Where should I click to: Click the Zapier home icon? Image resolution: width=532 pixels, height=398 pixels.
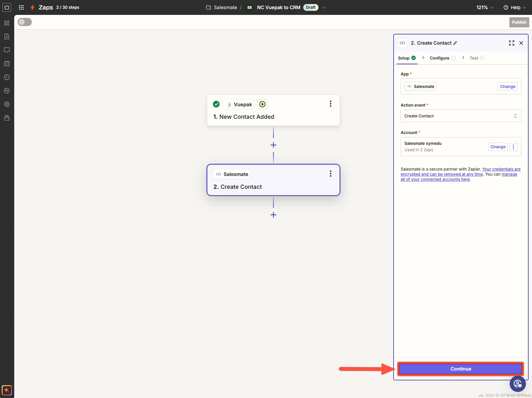coord(7,7)
